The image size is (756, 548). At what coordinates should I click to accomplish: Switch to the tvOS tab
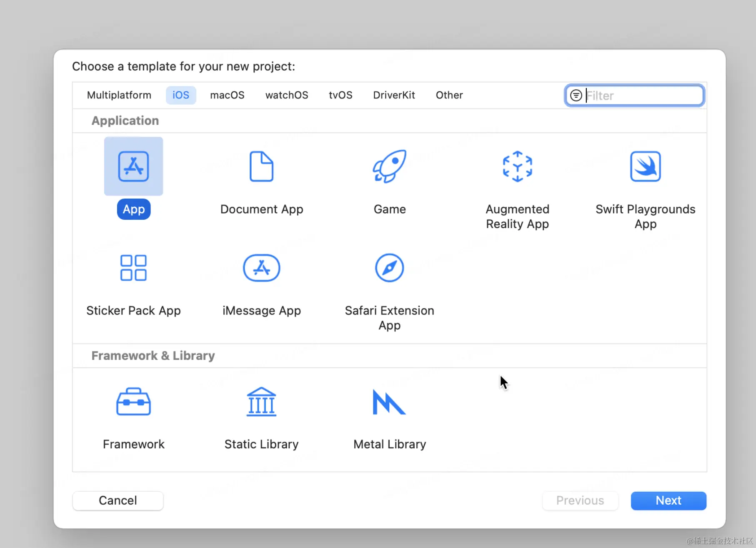coord(340,95)
